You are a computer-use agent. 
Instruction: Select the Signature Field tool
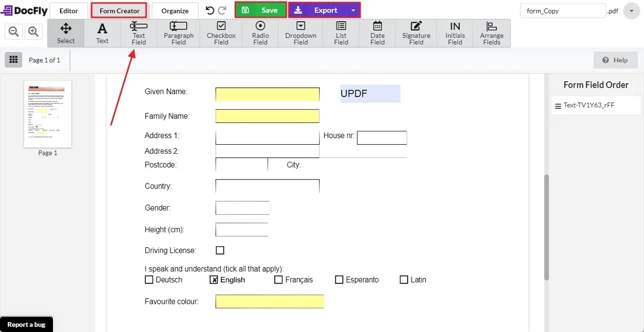coord(416,33)
